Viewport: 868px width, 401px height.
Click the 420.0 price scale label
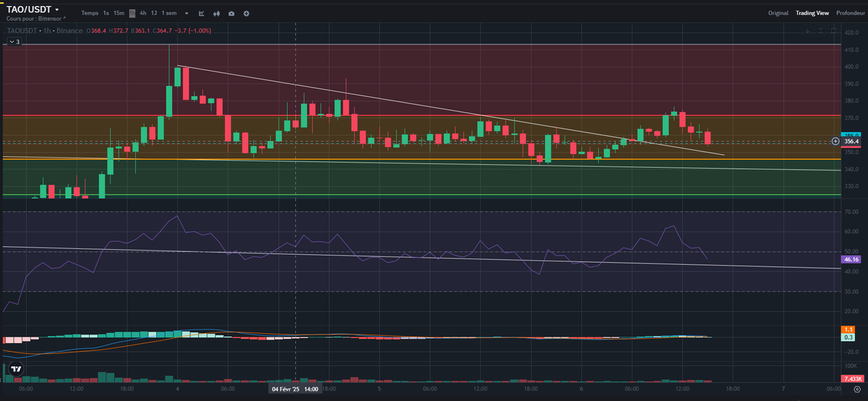[x=851, y=32]
